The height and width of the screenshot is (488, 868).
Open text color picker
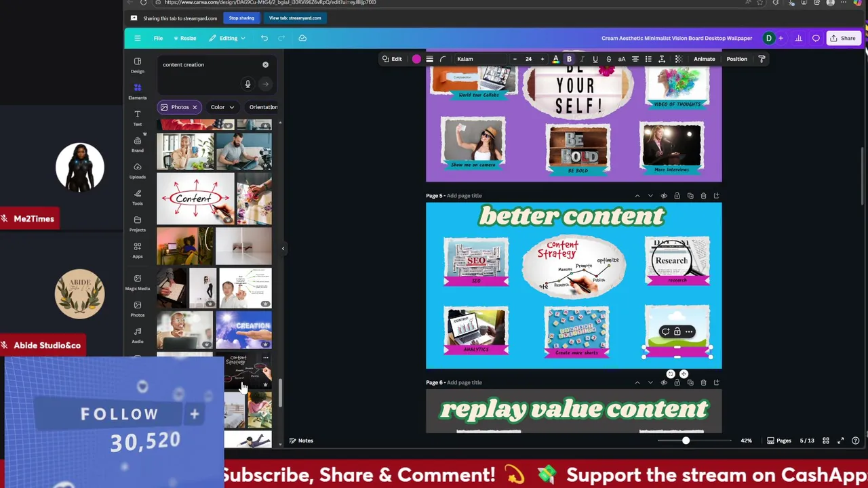pos(555,59)
